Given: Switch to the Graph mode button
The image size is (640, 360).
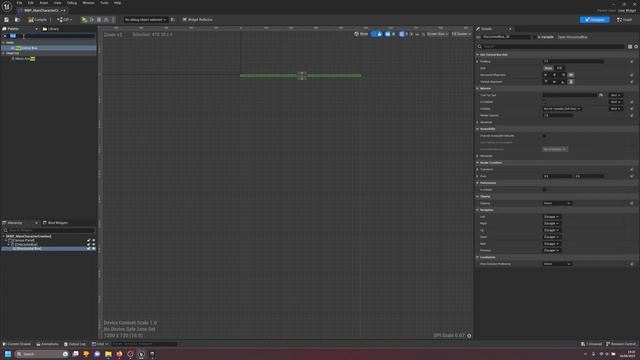Looking at the screenshot, I should pos(624,20).
